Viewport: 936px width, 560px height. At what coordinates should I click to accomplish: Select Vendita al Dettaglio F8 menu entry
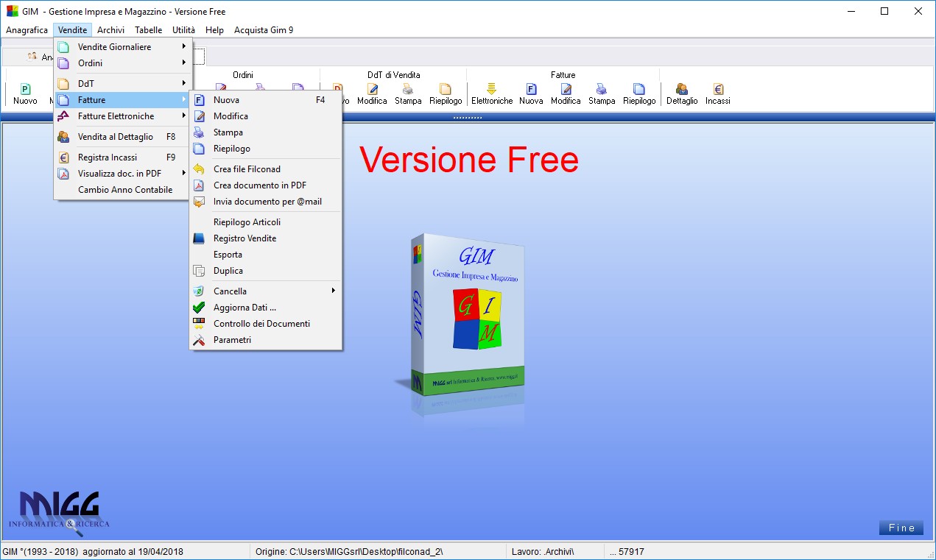coord(122,137)
